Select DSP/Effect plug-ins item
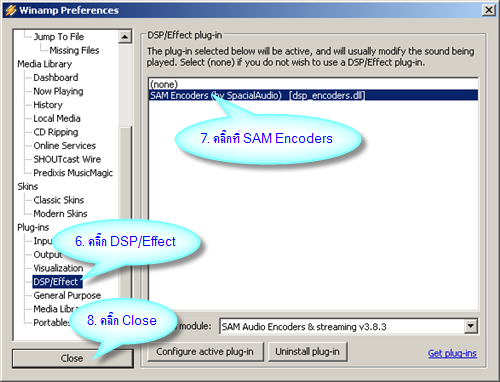The width and height of the screenshot is (500, 382). tap(56, 282)
